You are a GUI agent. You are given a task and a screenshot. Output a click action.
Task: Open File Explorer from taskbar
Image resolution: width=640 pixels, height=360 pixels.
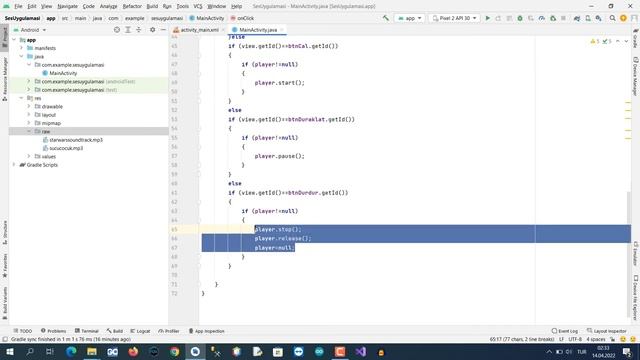tap(92, 351)
